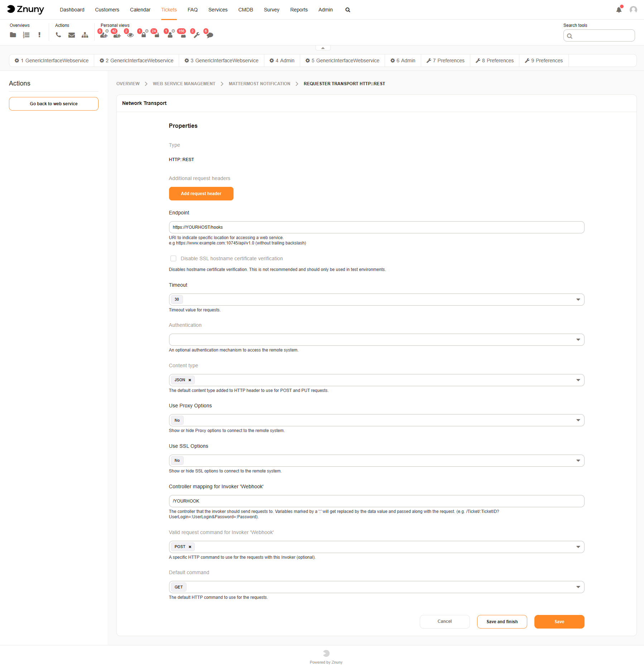Open the Admin menu
644x669 pixels.
[325, 10]
